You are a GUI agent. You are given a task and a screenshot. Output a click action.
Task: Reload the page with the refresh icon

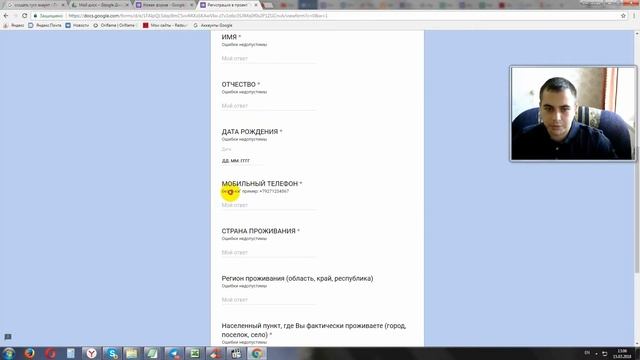click(24, 16)
